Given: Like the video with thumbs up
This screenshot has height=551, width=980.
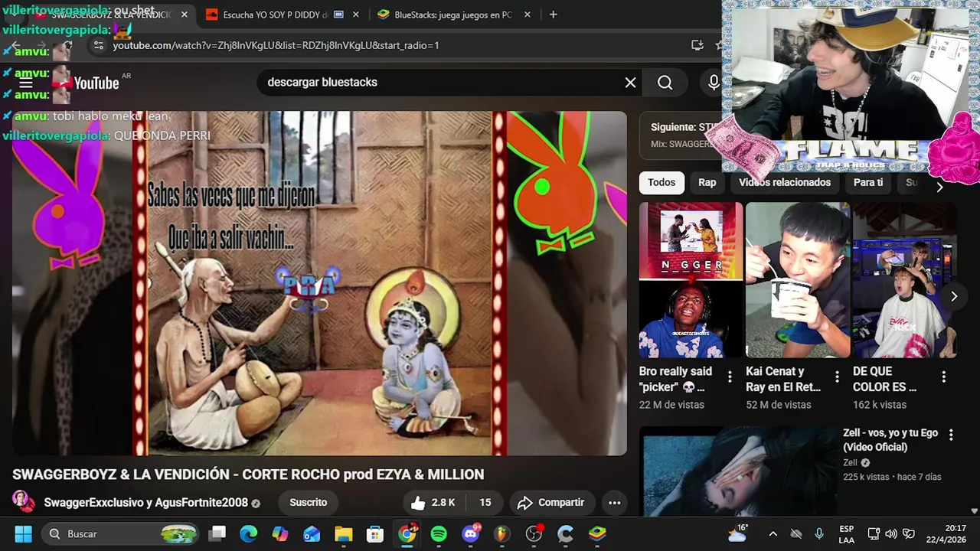Looking at the screenshot, I should (x=433, y=503).
